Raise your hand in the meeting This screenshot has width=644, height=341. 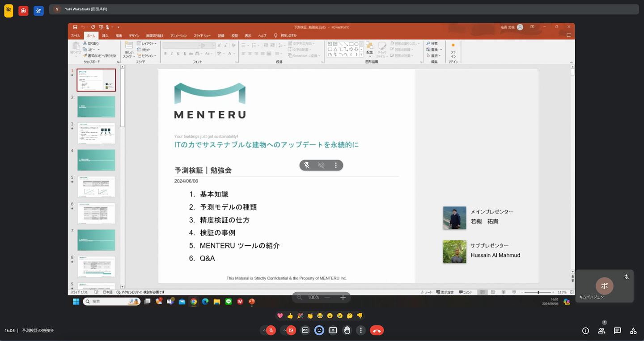click(x=347, y=330)
